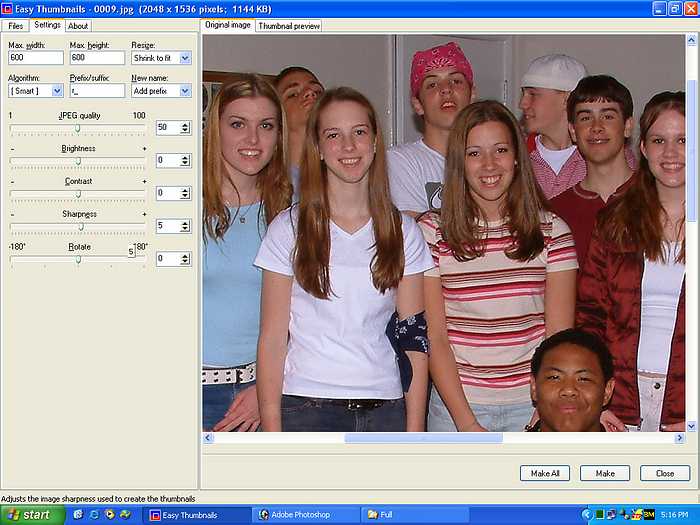This screenshot has width=700, height=525.
Task: Decrease the Sharpness spinner value
Action: pos(185,229)
